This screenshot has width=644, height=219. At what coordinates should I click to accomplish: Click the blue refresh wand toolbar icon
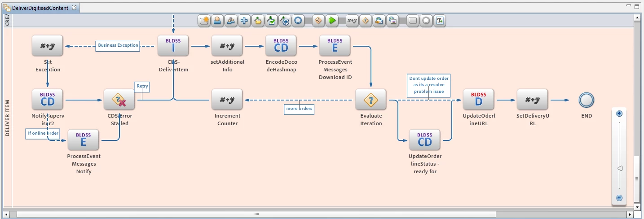(285, 21)
